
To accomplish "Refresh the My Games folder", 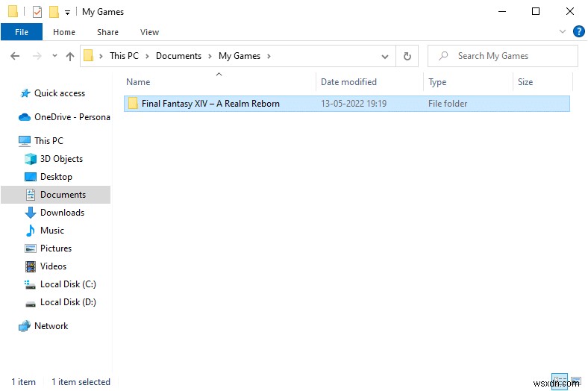I will coord(407,56).
